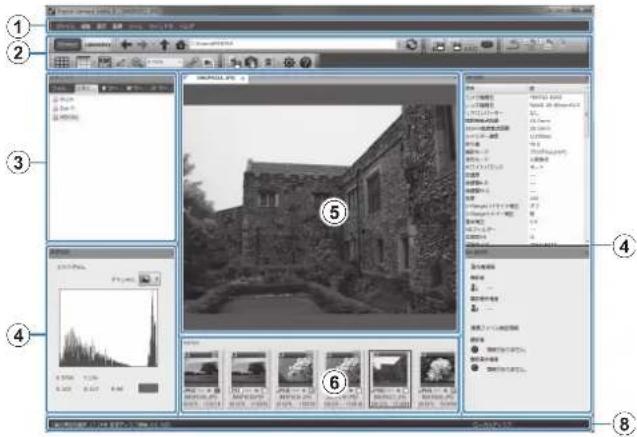Click the gray color swatch below histogram
637x437 pixels.
pos(148,388)
